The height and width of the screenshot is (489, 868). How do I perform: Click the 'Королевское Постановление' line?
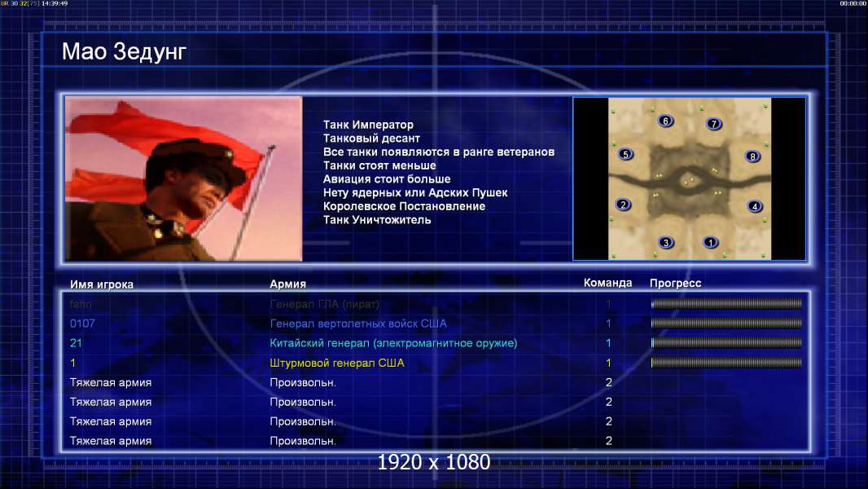click(404, 206)
